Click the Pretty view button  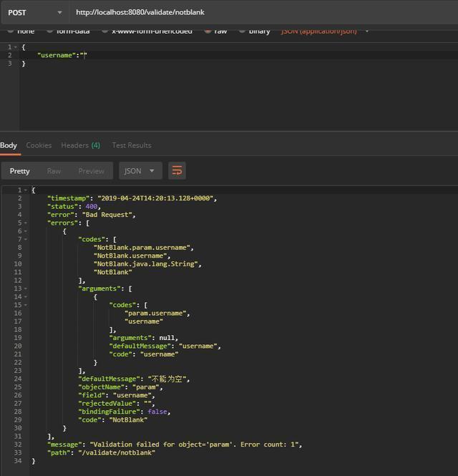[20, 171]
